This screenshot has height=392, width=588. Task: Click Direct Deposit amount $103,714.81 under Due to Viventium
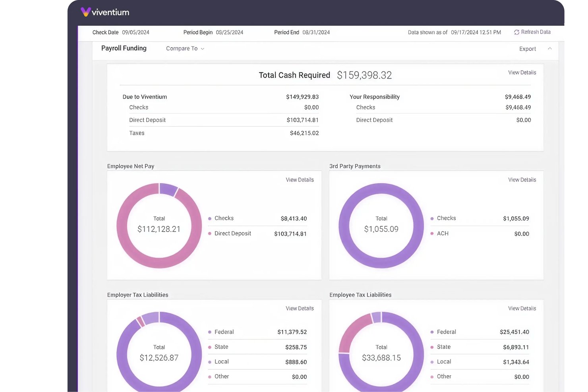point(303,120)
